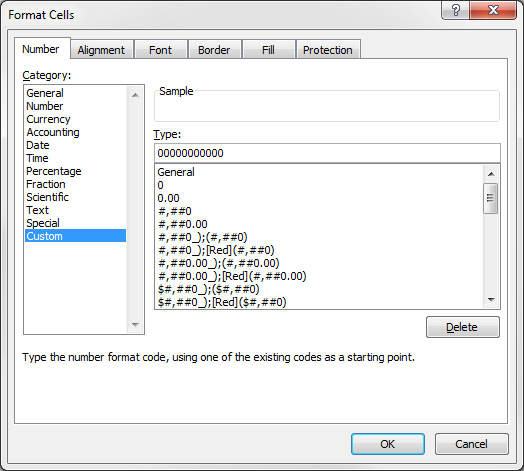524x471 pixels.
Task: Click the Type list scrollbar thumb
Action: point(491,198)
